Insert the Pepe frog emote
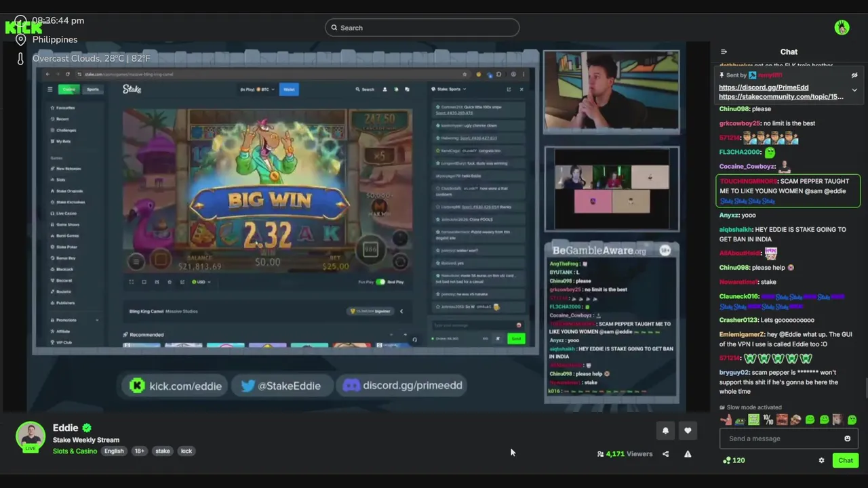 740,420
